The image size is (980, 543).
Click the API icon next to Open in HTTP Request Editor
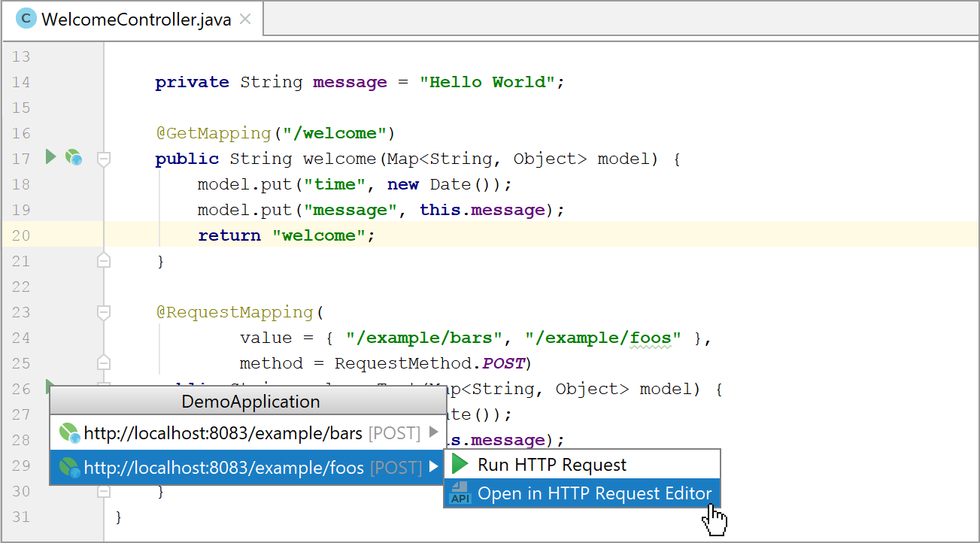pyautogui.click(x=460, y=493)
